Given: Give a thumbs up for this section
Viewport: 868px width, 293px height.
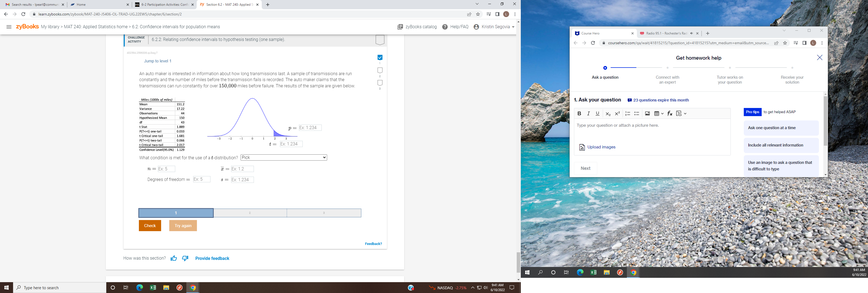Looking at the screenshot, I should click(x=173, y=258).
